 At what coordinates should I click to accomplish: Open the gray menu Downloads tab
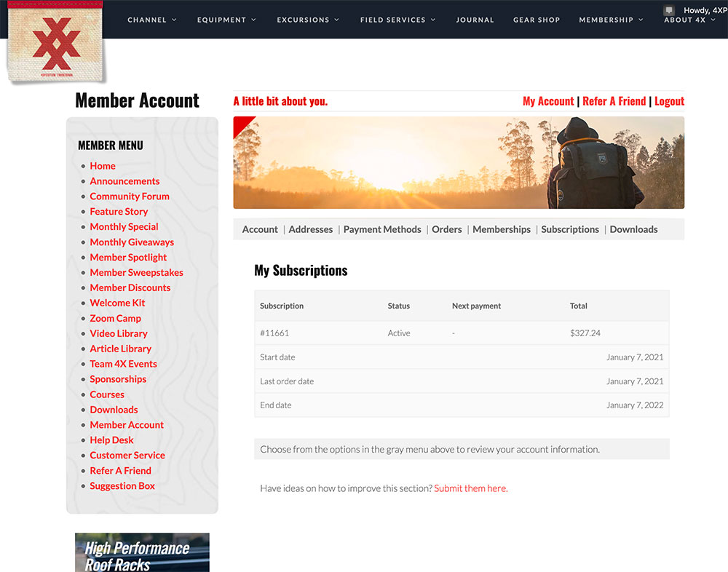633,229
